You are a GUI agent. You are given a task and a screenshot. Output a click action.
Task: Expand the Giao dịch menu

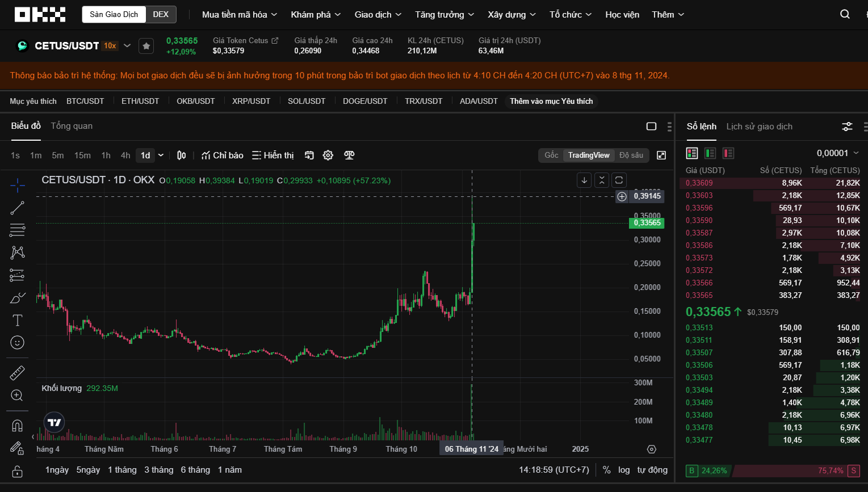378,15
